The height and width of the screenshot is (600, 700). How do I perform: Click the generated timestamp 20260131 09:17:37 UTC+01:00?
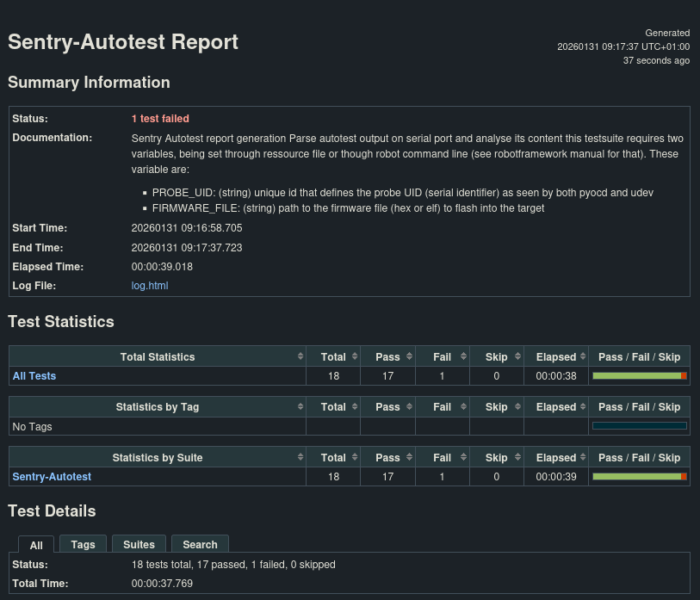tap(623, 46)
